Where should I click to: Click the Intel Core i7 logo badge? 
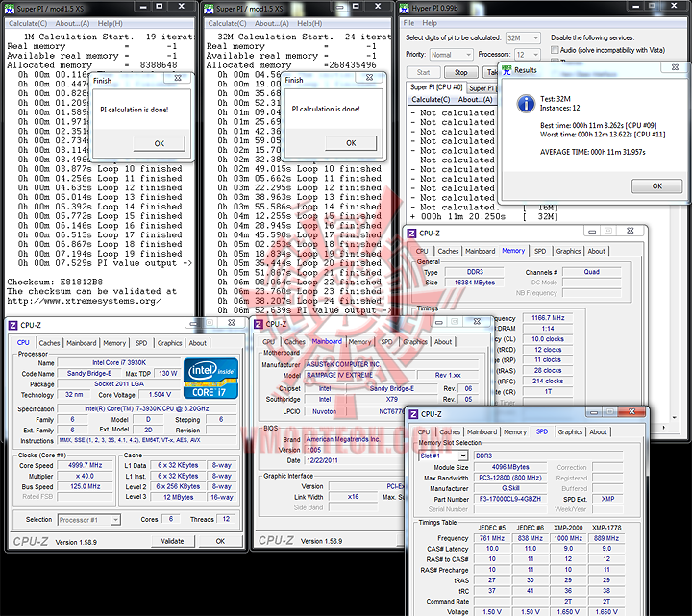pyautogui.click(x=210, y=379)
